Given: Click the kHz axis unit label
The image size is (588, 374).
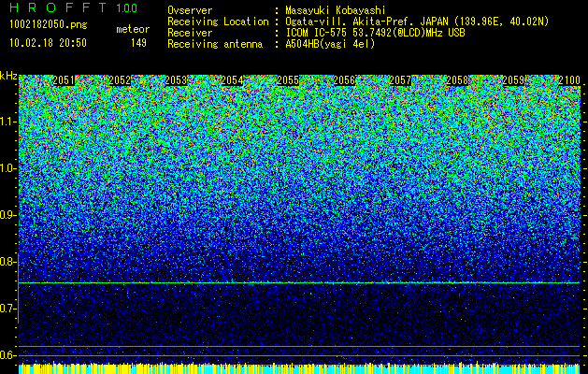Looking at the screenshot, I should 8,76.
